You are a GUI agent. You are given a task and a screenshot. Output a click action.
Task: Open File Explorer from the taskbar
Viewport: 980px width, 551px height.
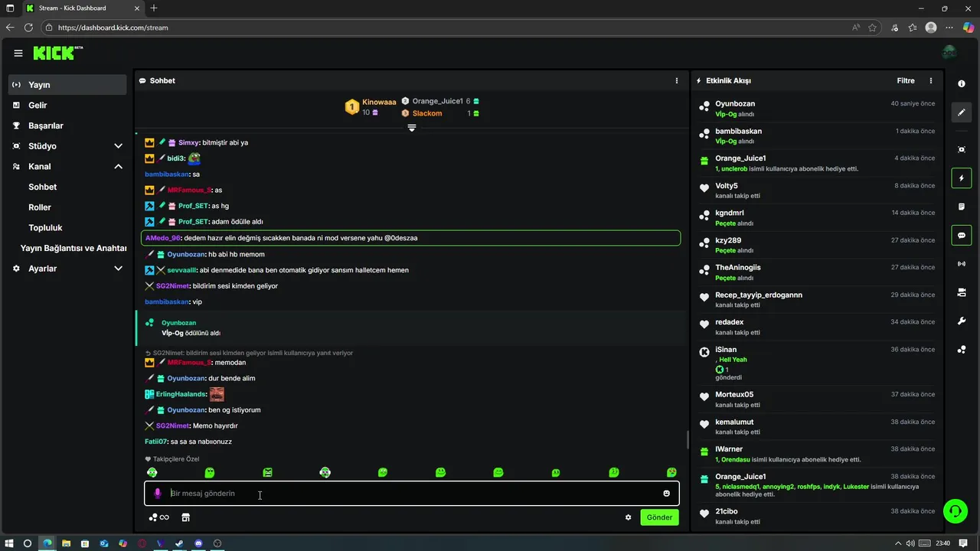pyautogui.click(x=66, y=543)
